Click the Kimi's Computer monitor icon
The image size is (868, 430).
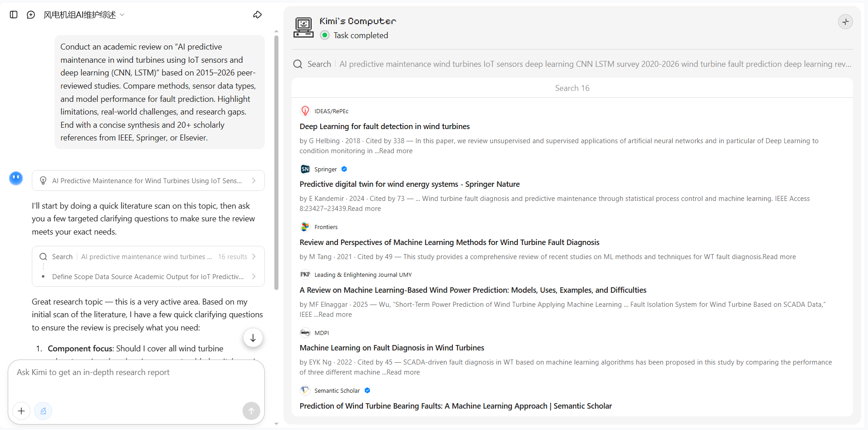(x=303, y=27)
